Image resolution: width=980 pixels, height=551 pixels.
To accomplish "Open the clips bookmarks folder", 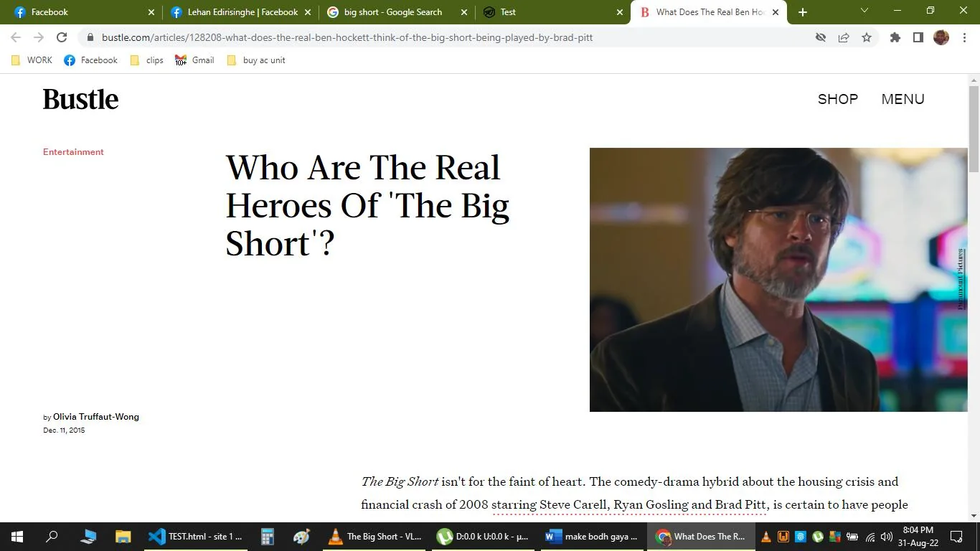I will point(147,60).
